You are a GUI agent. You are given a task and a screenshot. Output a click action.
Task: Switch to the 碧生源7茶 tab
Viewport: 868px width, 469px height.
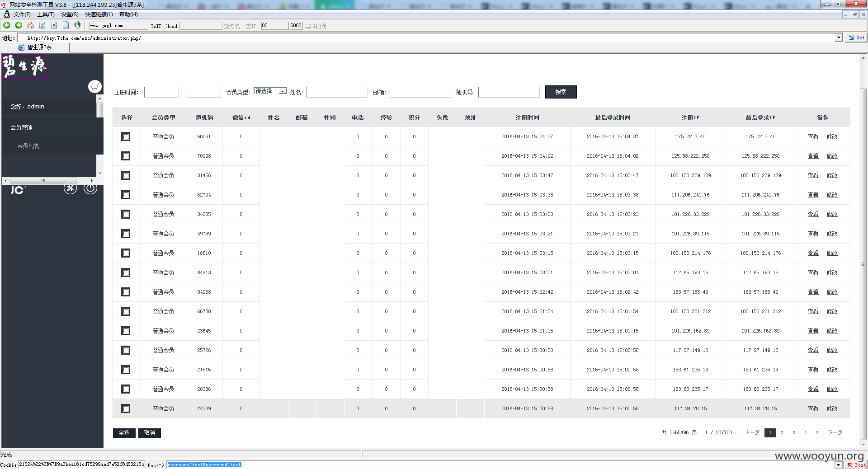click(35, 47)
